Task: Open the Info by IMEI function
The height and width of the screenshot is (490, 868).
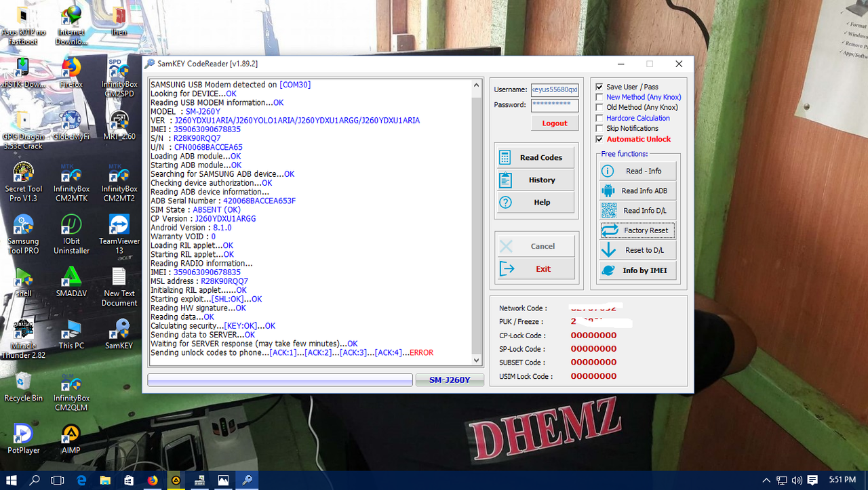Action: 637,270
